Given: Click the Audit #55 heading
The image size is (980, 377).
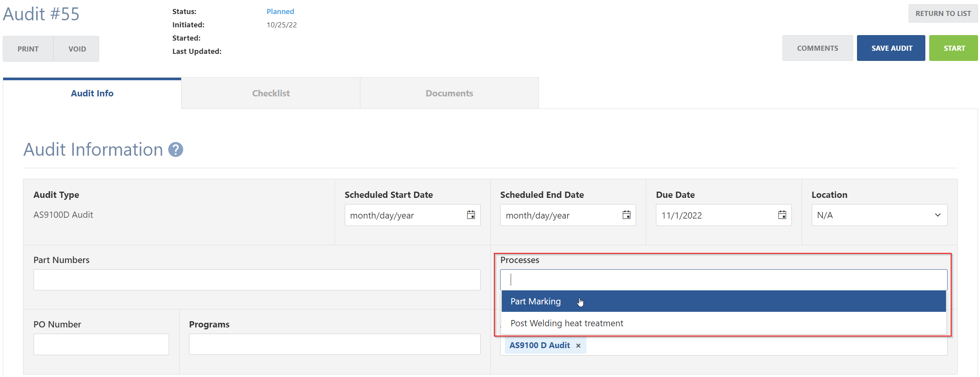Looking at the screenshot, I should pos(41,14).
